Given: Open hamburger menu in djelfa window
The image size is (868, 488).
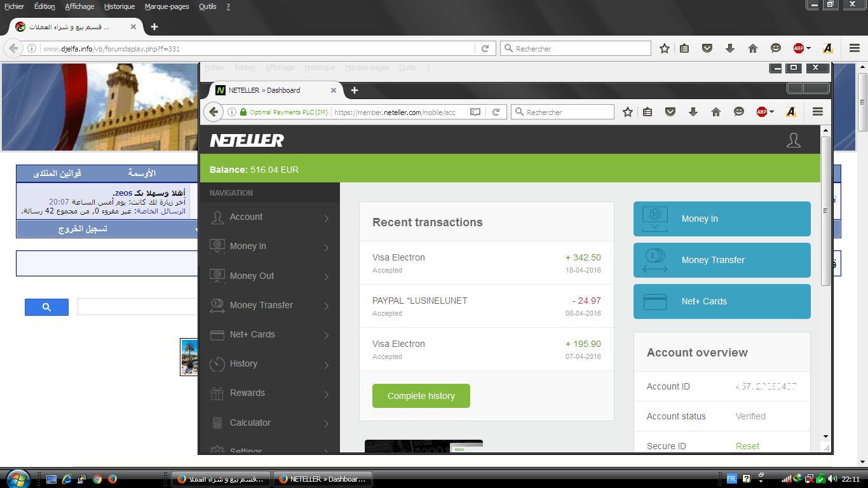Looking at the screenshot, I should (854, 48).
